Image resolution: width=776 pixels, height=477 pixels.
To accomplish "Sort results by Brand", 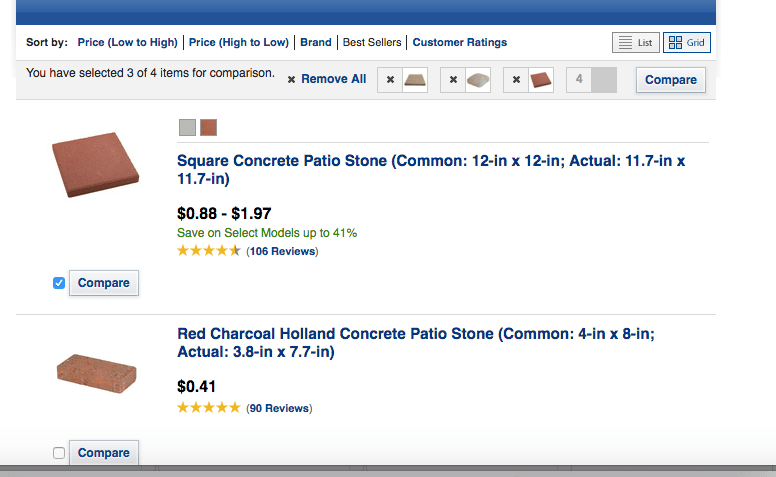I will [x=316, y=43].
